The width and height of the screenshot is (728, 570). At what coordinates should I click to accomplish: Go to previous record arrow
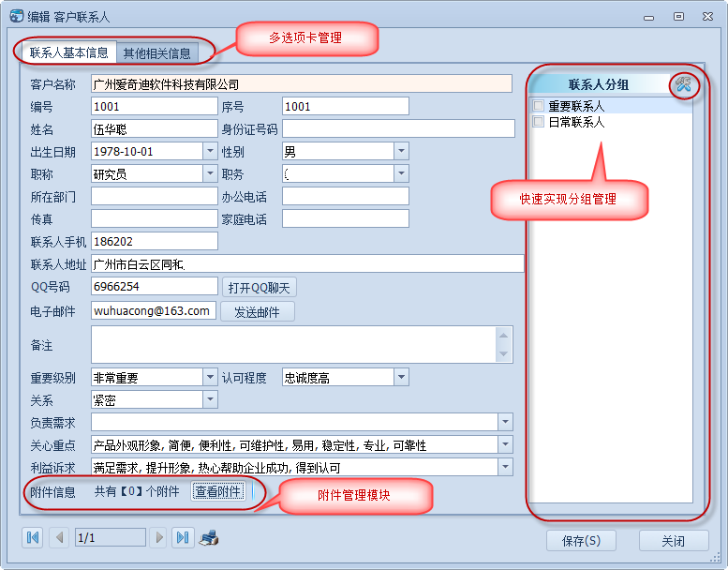coord(59,538)
